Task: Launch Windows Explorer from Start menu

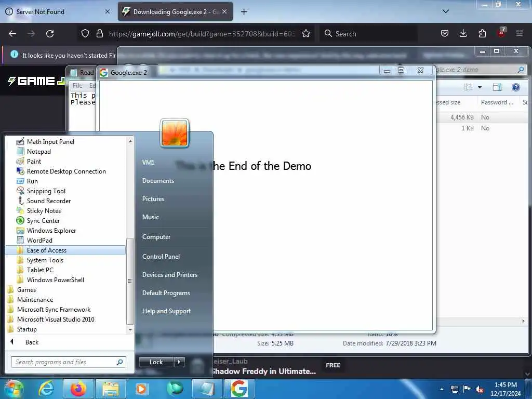Action: 51,230
